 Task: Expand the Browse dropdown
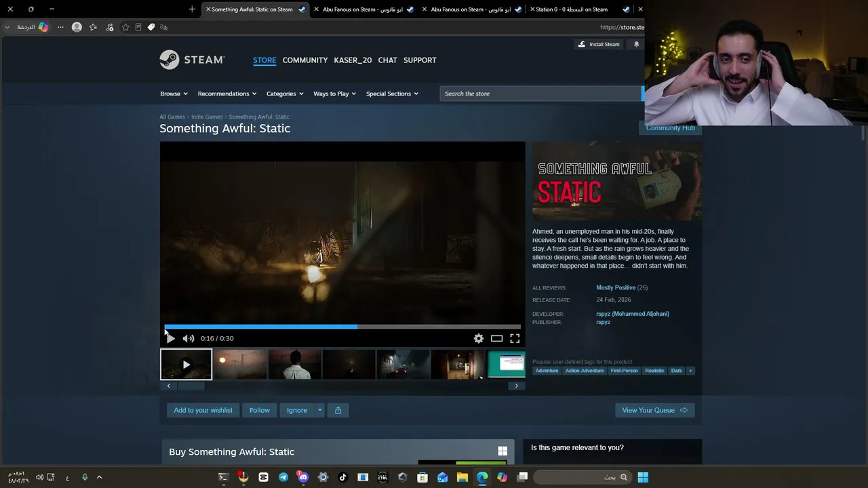point(174,94)
